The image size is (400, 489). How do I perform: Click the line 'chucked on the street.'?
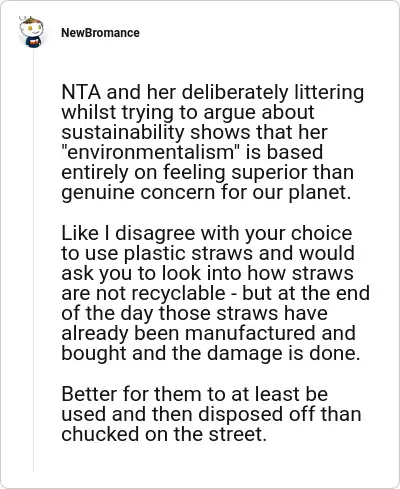[x=164, y=434]
